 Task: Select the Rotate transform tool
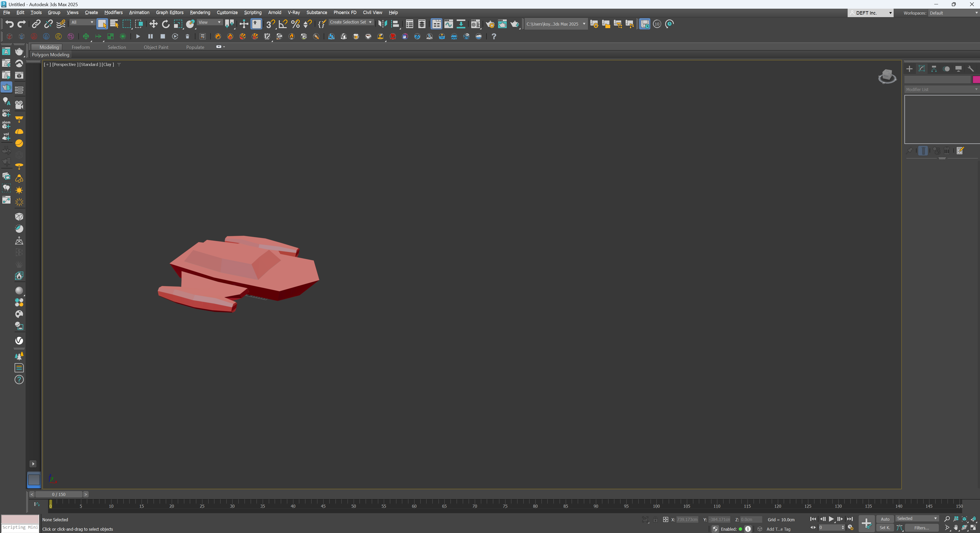(x=166, y=24)
